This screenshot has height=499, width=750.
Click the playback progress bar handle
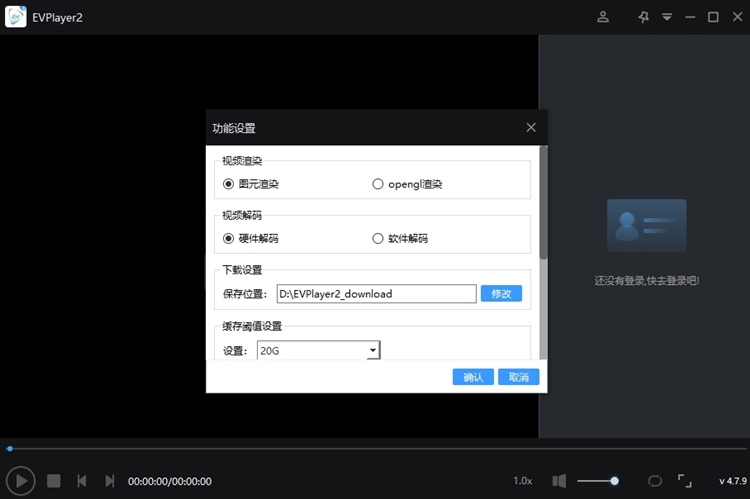point(10,449)
